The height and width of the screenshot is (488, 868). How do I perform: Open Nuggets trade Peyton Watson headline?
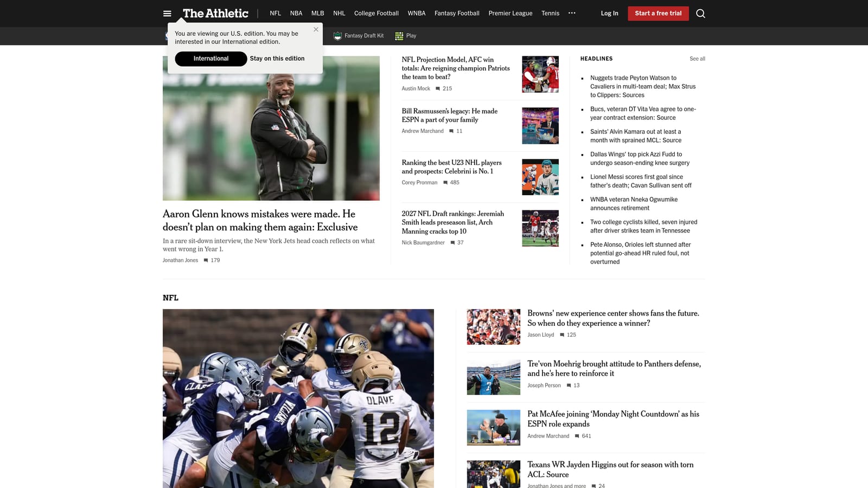(x=643, y=86)
